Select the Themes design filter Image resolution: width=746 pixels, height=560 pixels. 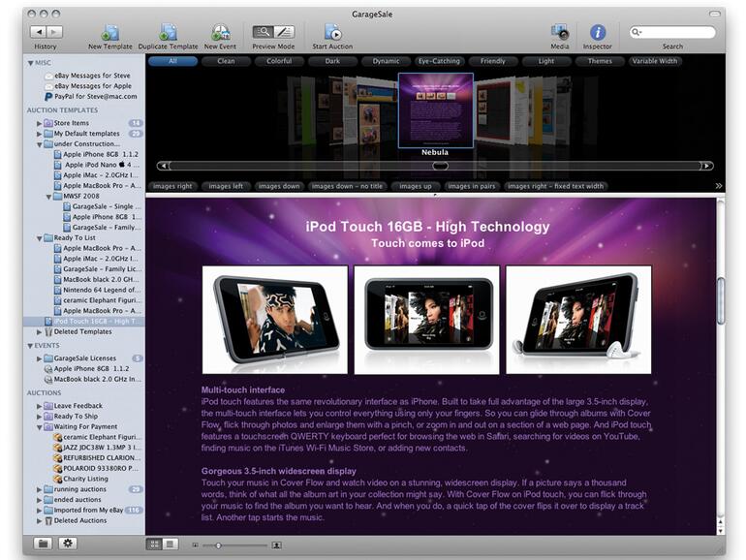pos(600,61)
